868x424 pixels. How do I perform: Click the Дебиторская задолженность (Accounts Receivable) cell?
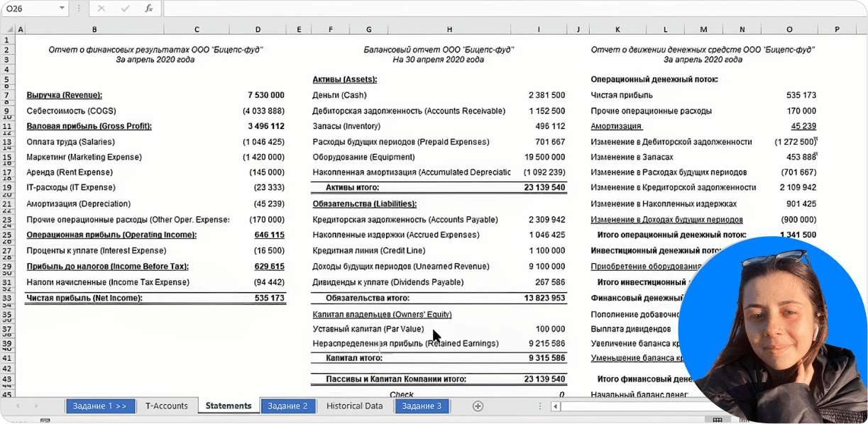coord(409,111)
